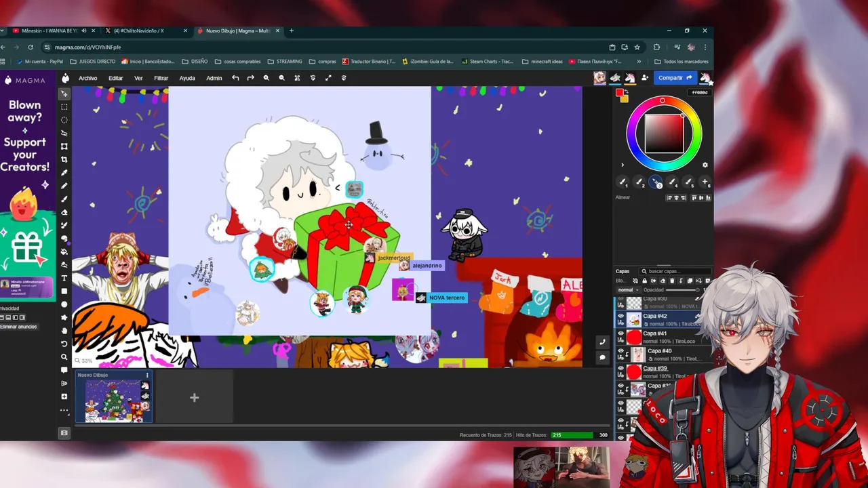
Task: Select brush preset 1
Action: click(622, 182)
